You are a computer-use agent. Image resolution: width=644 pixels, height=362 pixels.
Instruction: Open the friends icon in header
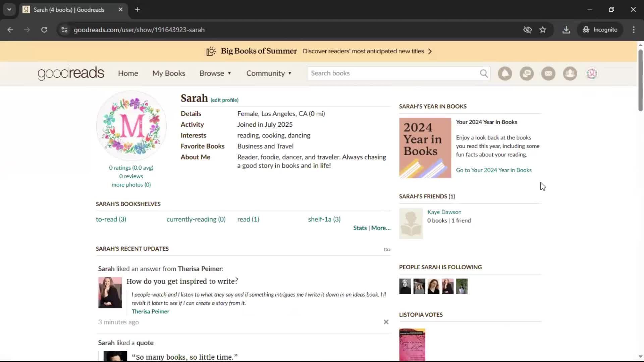pyautogui.click(x=570, y=73)
